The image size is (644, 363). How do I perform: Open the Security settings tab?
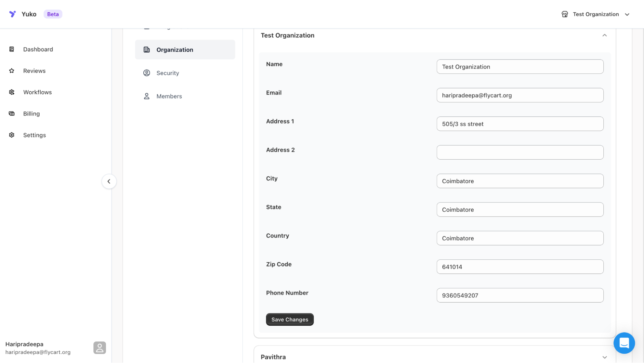168,73
